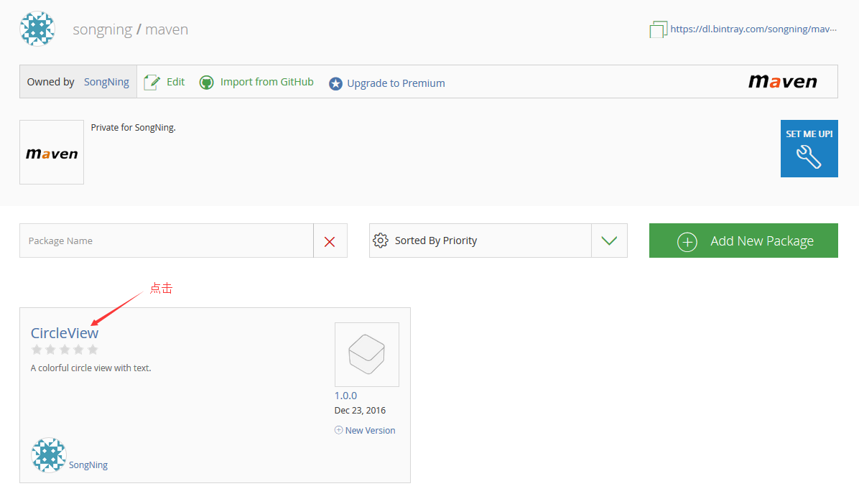Expand the sort order dropdown arrow
This screenshot has height=504, width=859.
[x=609, y=241]
